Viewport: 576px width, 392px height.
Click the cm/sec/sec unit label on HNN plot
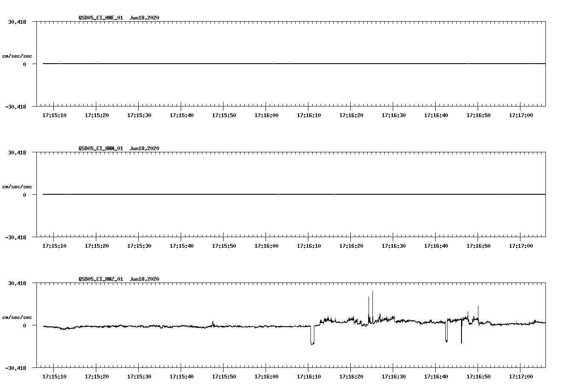[17, 187]
